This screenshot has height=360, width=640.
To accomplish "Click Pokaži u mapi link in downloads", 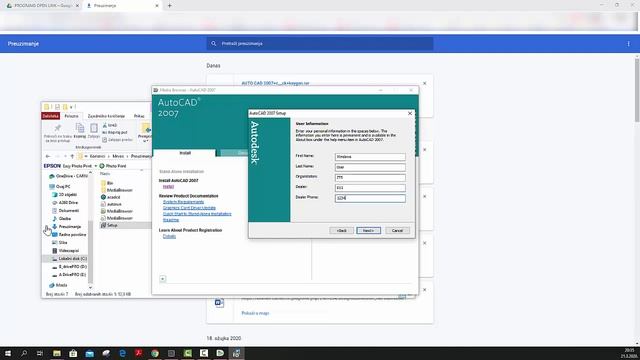I will 255,313.
